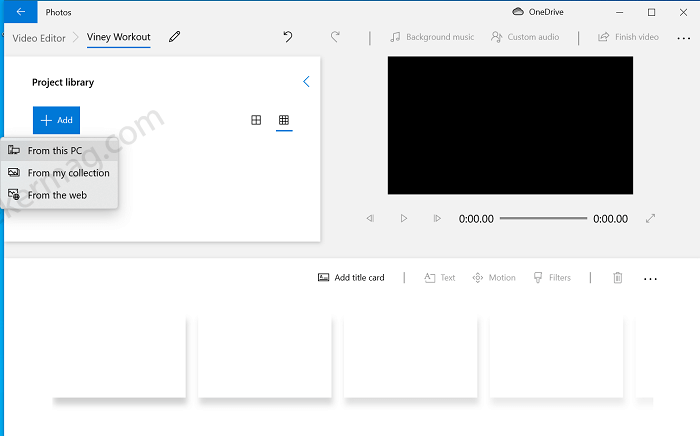This screenshot has height=436, width=700.
Task: Rename project with the pencil icon
Action: point(175,37)
